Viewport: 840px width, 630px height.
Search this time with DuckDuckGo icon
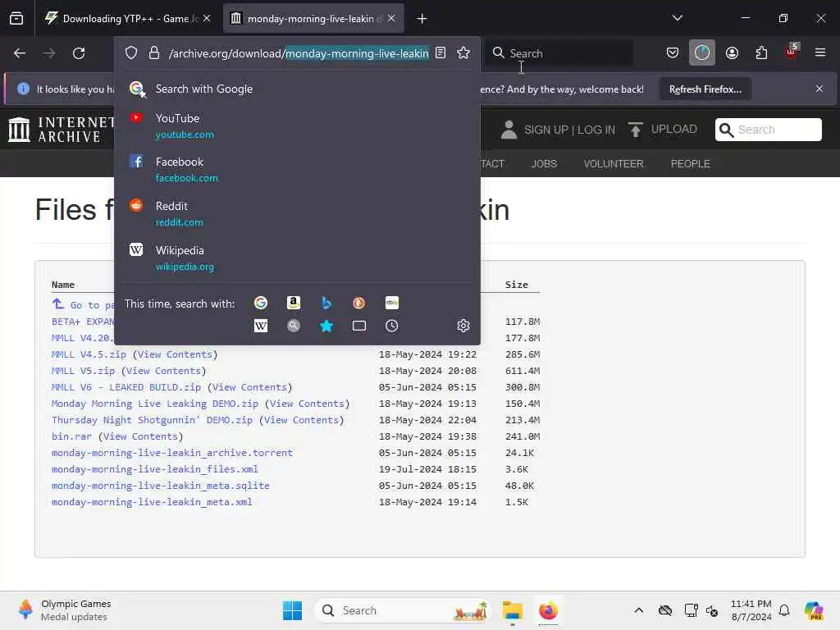359,303
